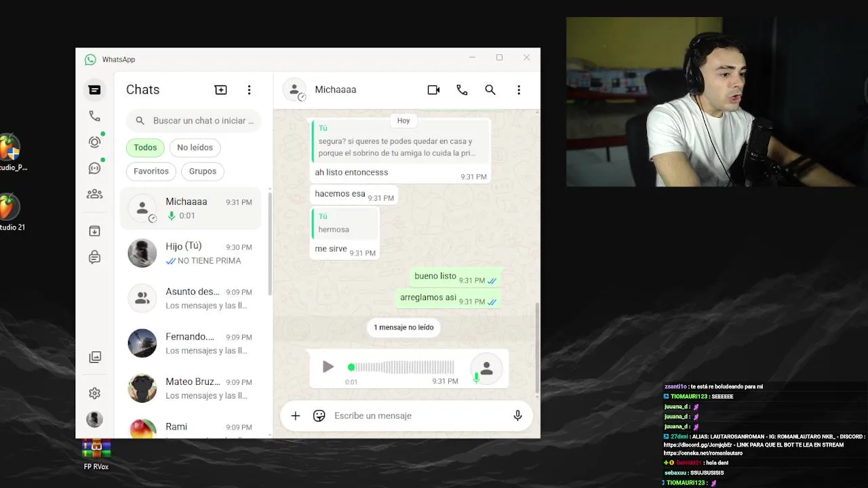Click the 'Hoy' date chip

pos(403,121)
